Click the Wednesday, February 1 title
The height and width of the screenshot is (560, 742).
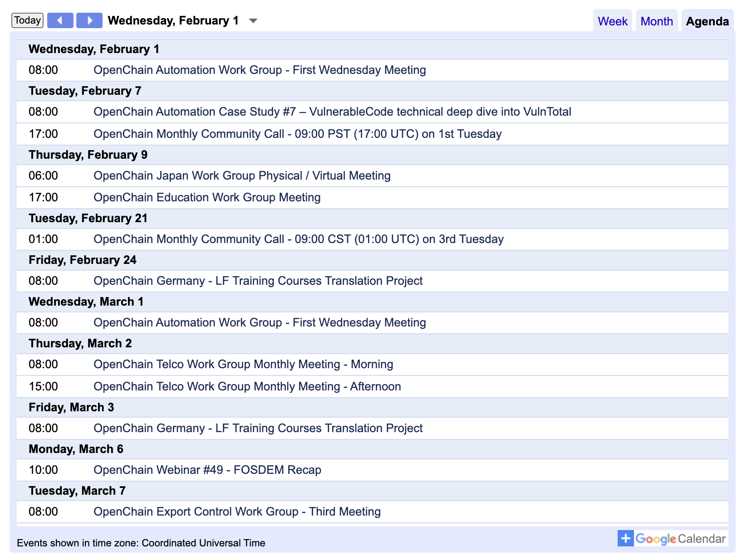point(173,21)
